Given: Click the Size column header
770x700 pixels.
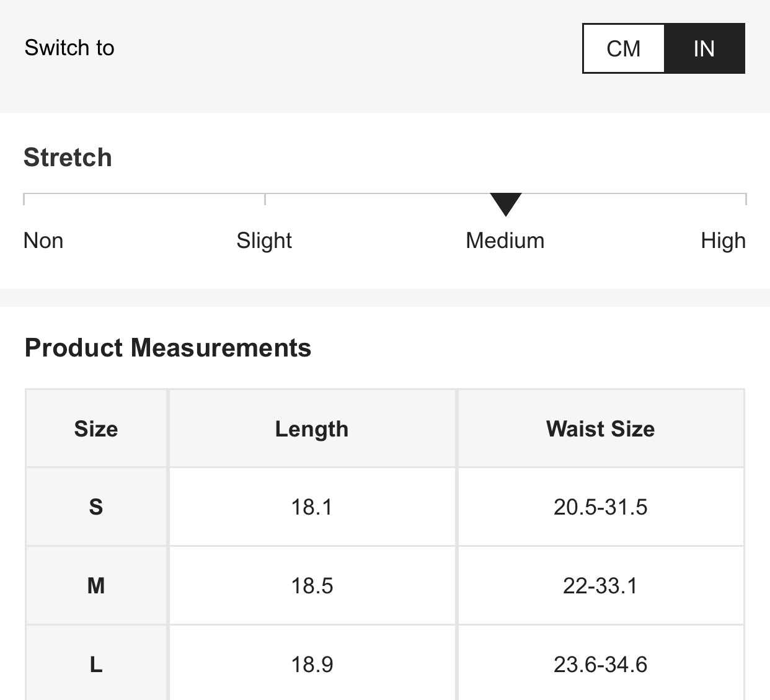Looking at the screenshot, I should (x=96, y=429).
